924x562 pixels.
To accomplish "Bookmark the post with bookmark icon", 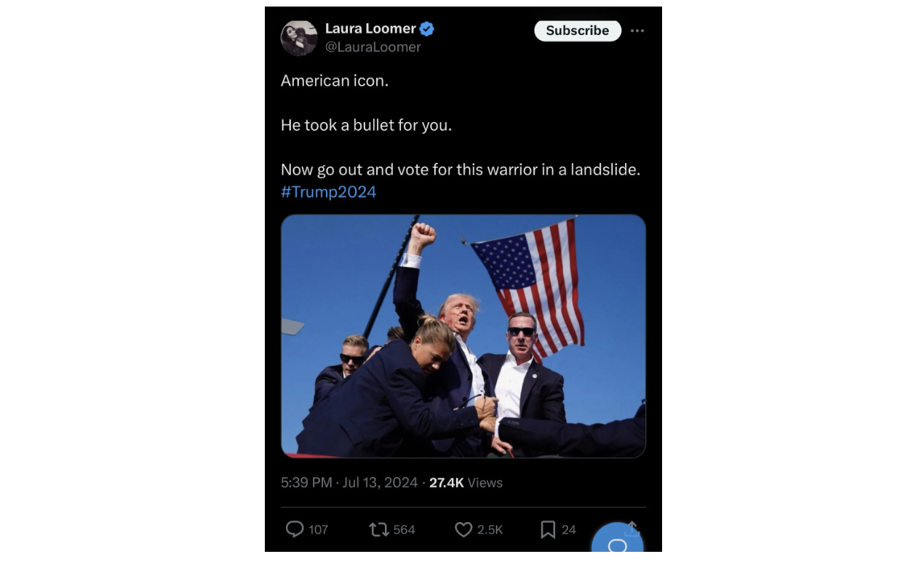I will [x=548, y=529].
